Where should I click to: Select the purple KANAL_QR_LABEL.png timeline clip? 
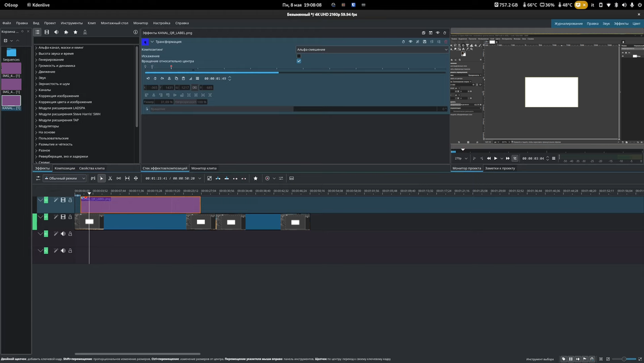coord(140,205)
